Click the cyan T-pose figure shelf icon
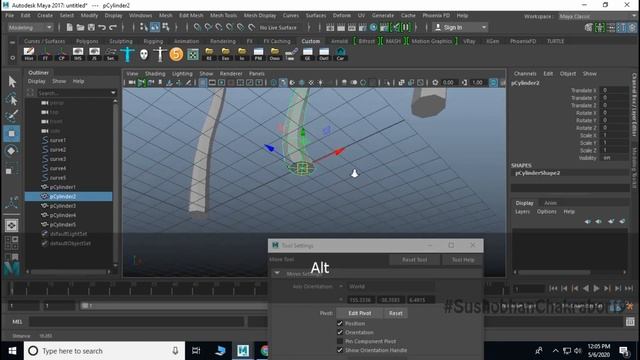This screenshot has height=360, width=640. point(127,54)
